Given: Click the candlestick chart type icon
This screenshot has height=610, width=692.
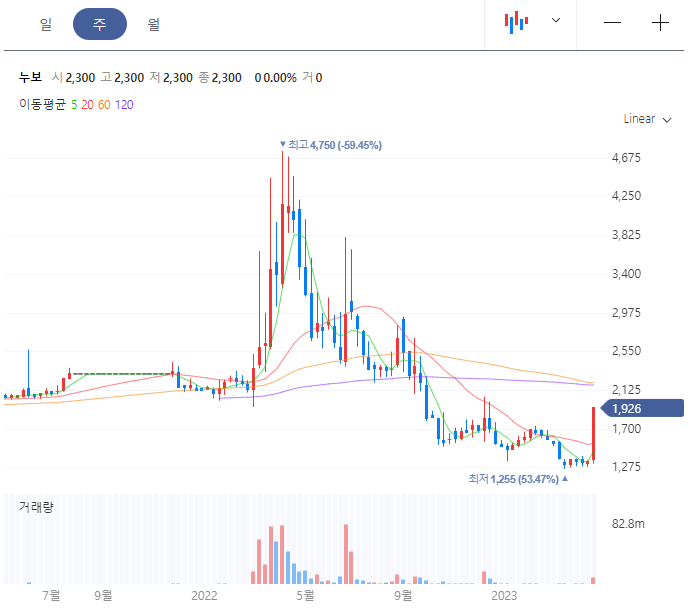Looking at the screenshot, I should [516, 23].
